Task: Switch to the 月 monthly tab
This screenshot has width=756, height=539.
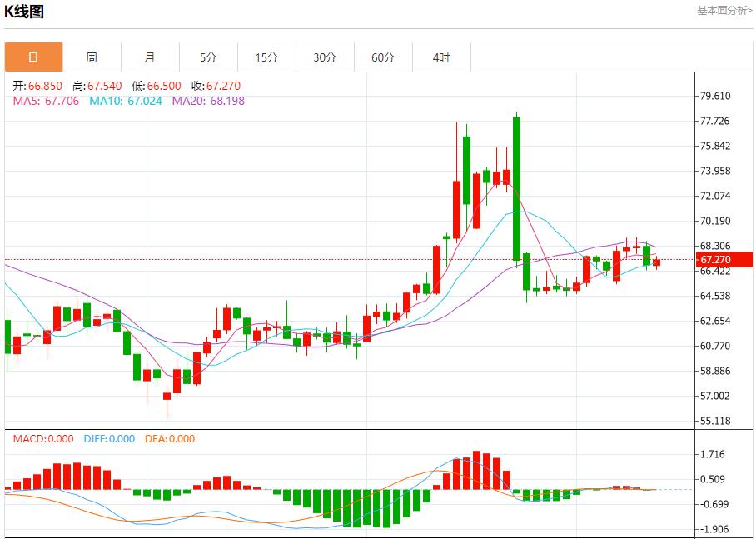Action: (x=150, y=57)
